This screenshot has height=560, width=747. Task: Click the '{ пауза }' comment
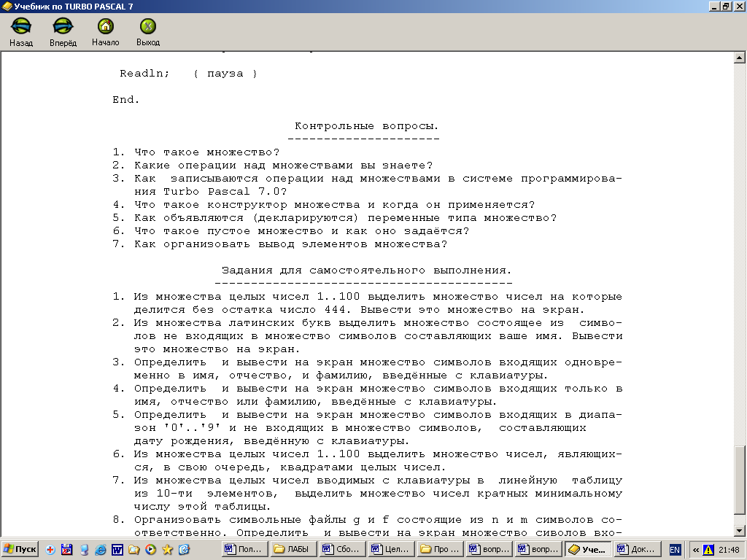coord(225,74)
